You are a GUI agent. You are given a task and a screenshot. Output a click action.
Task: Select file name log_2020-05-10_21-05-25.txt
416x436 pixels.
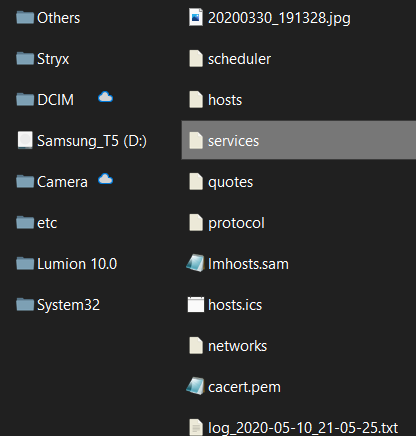[303, 428]
